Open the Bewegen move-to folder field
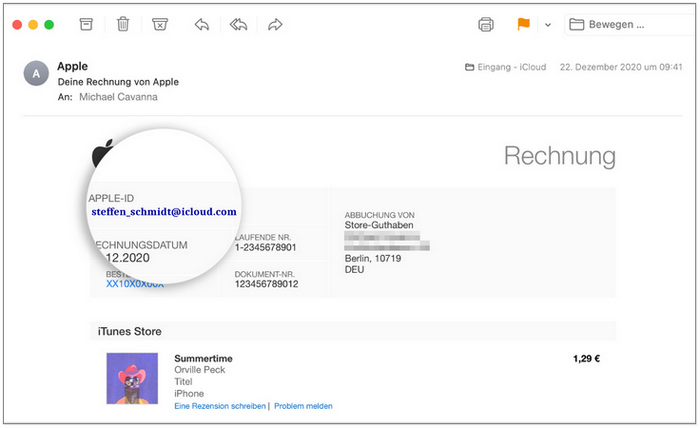Viewport: 700px width, 428px height. click(x=630, y=25)
